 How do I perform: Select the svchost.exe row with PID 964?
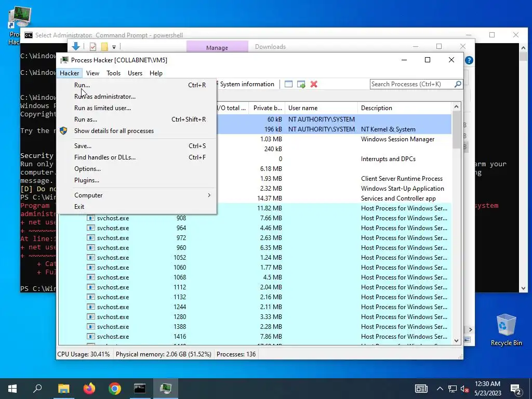[x=255, y=228]
